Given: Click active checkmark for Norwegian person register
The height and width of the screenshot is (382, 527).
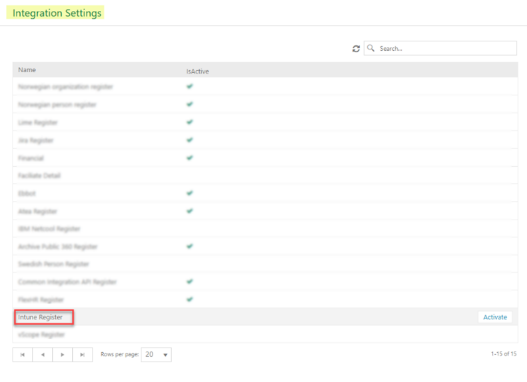Looking at the screenshot, I should click(x=190, y=104).
